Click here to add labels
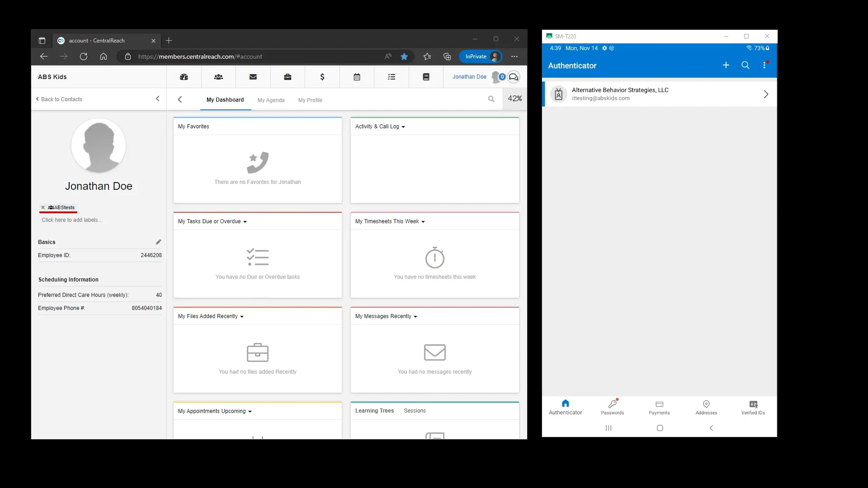Viewport: 868px width, 488px height. tap(72, 220)
